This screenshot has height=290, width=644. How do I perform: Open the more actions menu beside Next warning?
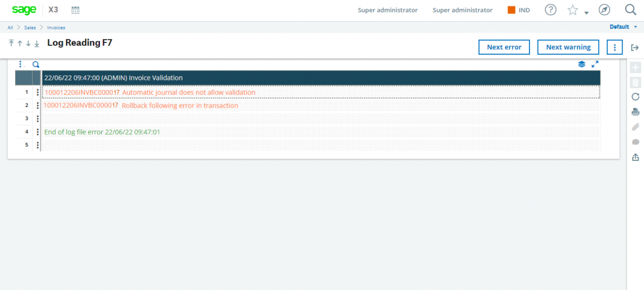614,47
